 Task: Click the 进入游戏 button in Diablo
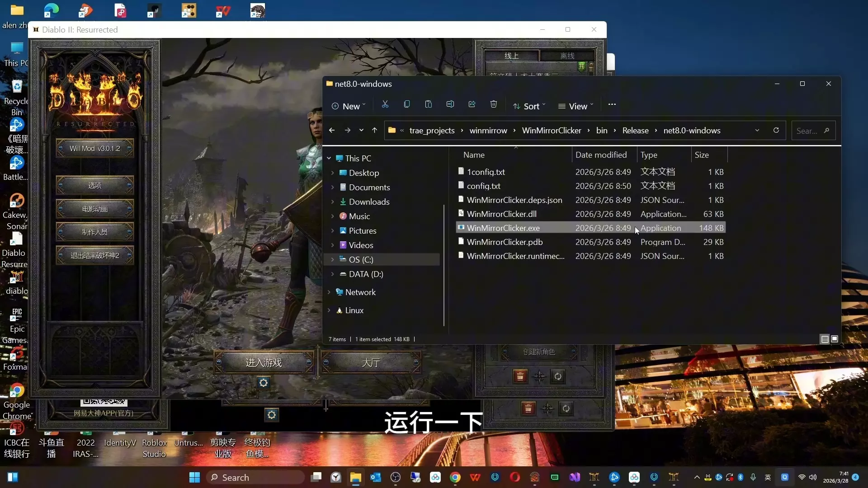tap(264, 362)
